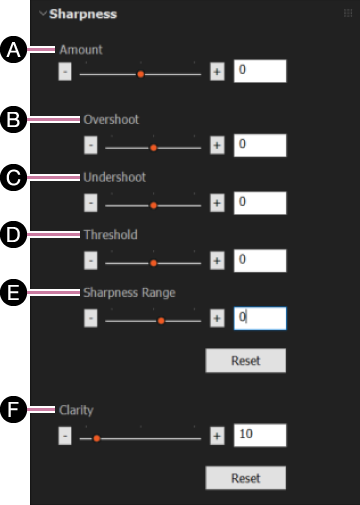Click the Amount slider handle

click(x=141, y=74)
